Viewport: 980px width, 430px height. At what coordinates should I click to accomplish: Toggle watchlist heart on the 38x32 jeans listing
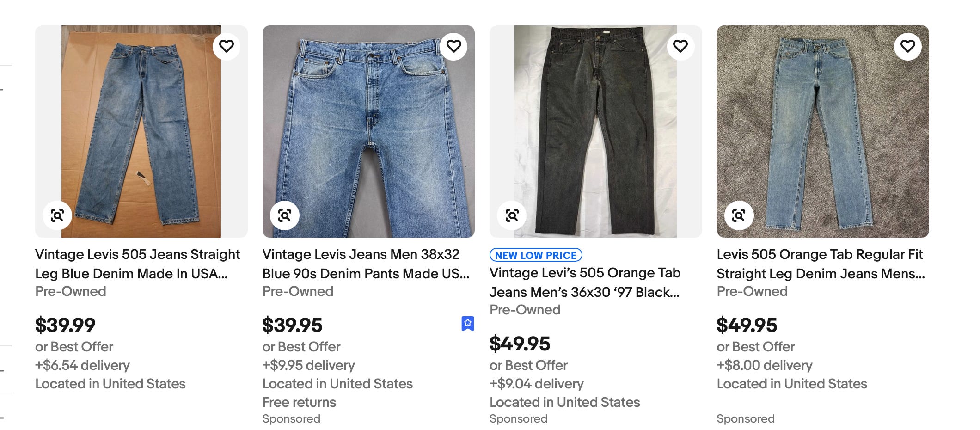[454, 46]
